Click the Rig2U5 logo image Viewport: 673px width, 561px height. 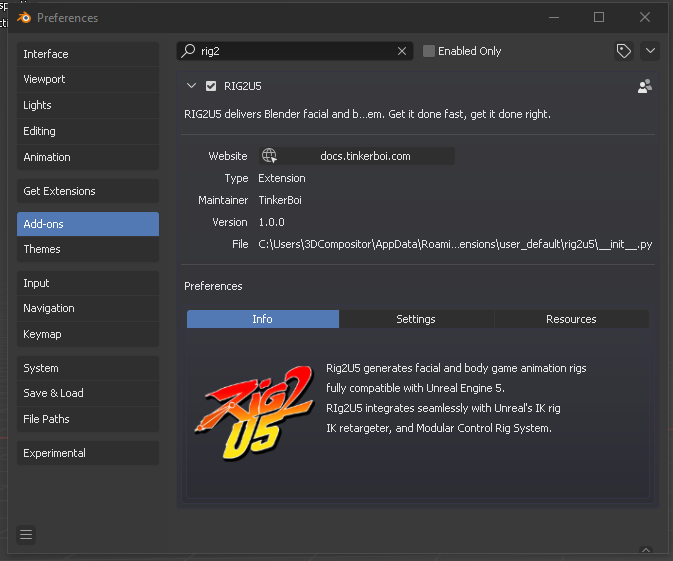(253, 408)
